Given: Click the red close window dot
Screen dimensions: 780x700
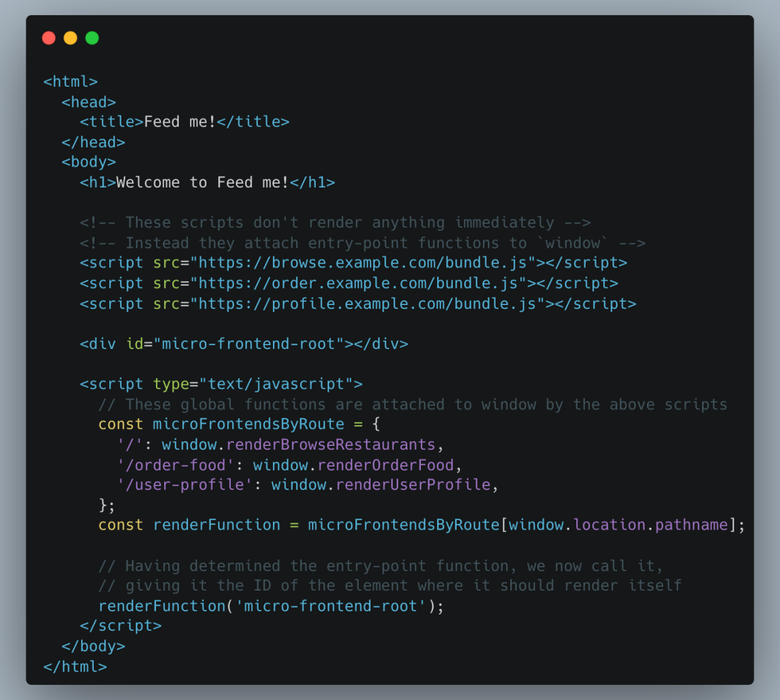Looking at the screenshot, I should (x=49, y=38).
